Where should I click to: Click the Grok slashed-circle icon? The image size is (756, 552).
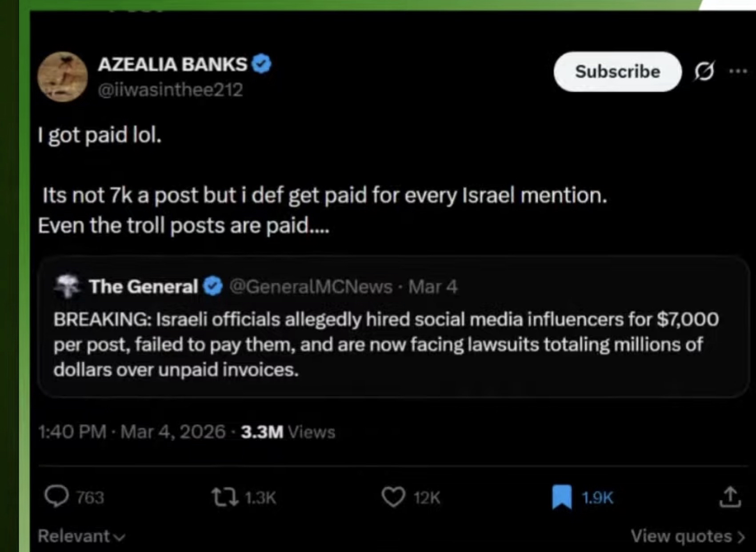(704, 71)
